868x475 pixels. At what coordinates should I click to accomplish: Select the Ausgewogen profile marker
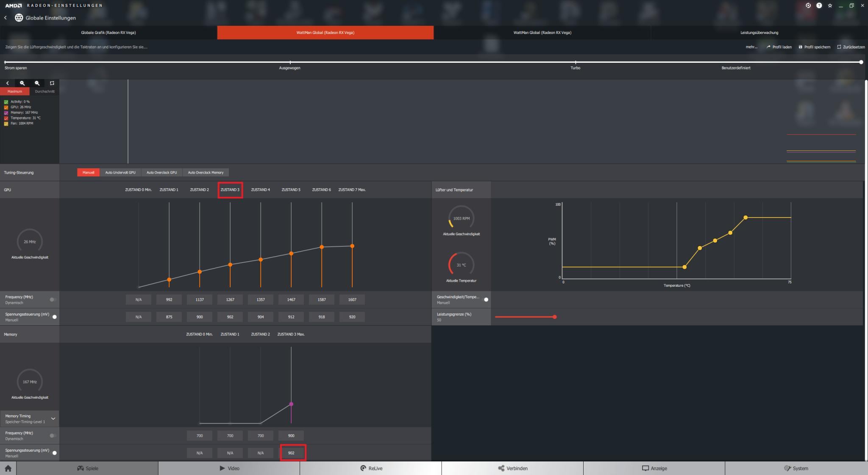290,62
